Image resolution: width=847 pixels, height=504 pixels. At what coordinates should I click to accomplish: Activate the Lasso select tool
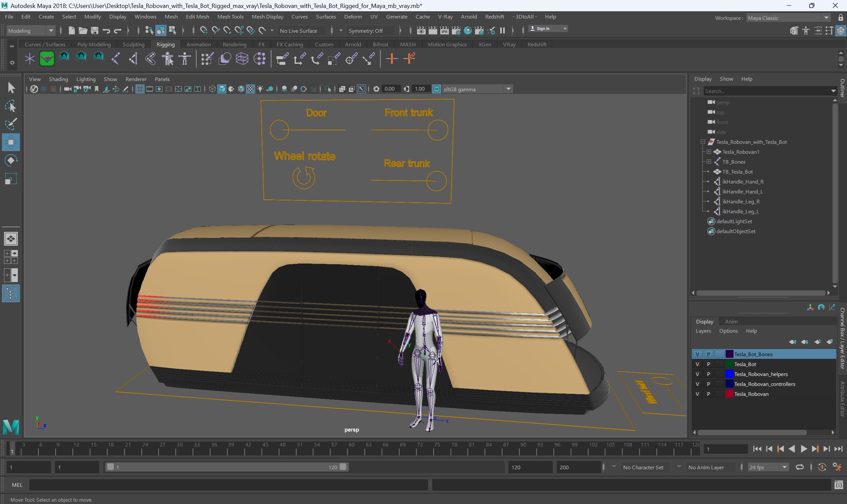pyautogui.click(x=11, y=106)
